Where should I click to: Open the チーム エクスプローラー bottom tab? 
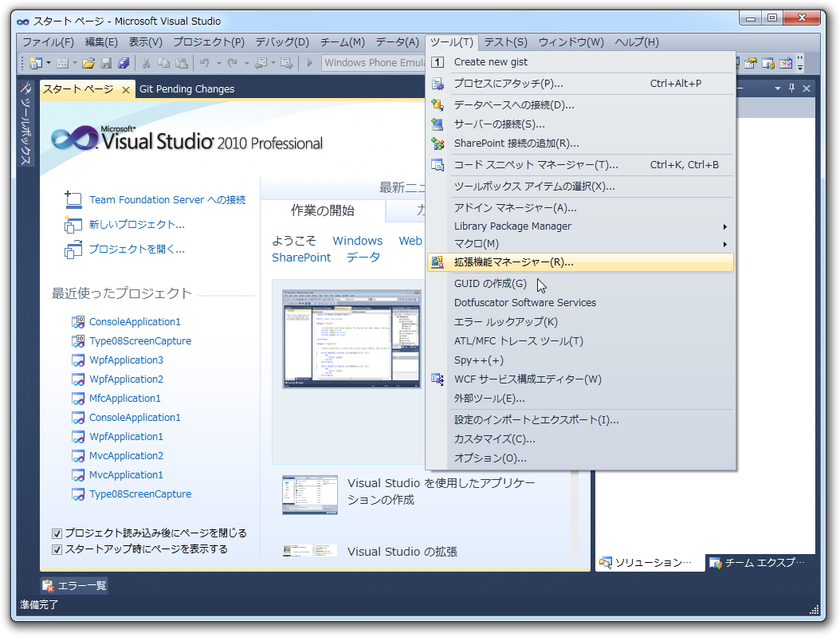[x=759, y=563]
